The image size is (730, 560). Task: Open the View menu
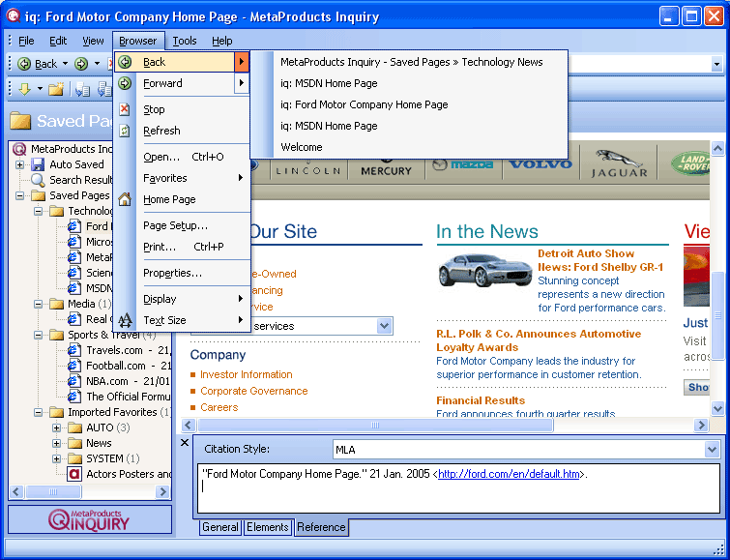[93, 41]
